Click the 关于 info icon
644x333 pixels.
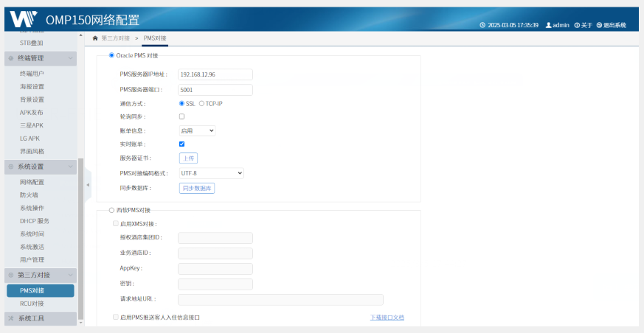pos(577,25)
